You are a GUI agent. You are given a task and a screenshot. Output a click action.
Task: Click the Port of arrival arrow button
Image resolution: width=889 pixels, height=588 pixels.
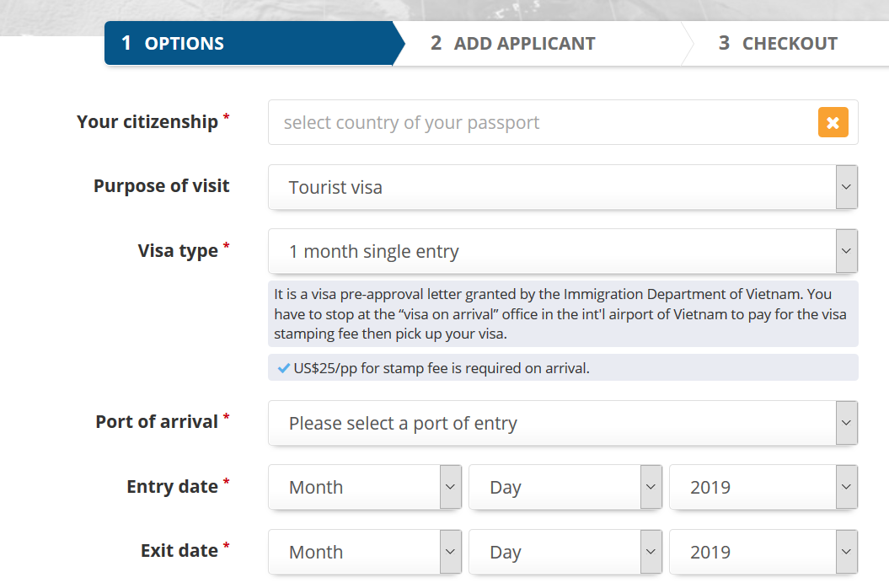[847, 423]
